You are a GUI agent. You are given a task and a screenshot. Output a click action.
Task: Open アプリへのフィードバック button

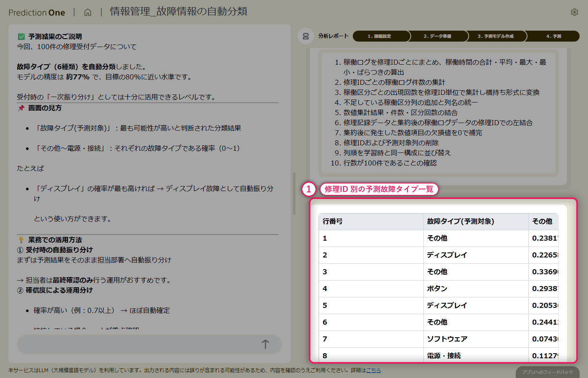pos(548,372)
